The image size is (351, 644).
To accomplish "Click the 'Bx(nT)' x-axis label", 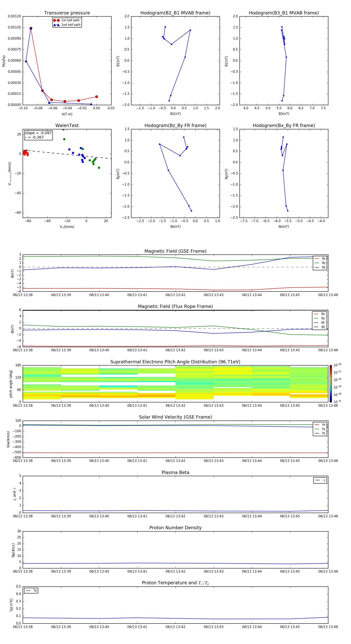I will click(x=284, y=227).
